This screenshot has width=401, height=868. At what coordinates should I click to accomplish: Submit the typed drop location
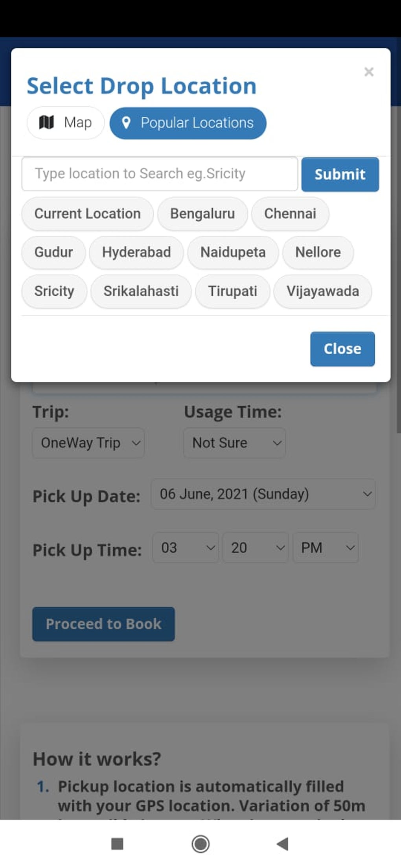[x=340, y=174]
